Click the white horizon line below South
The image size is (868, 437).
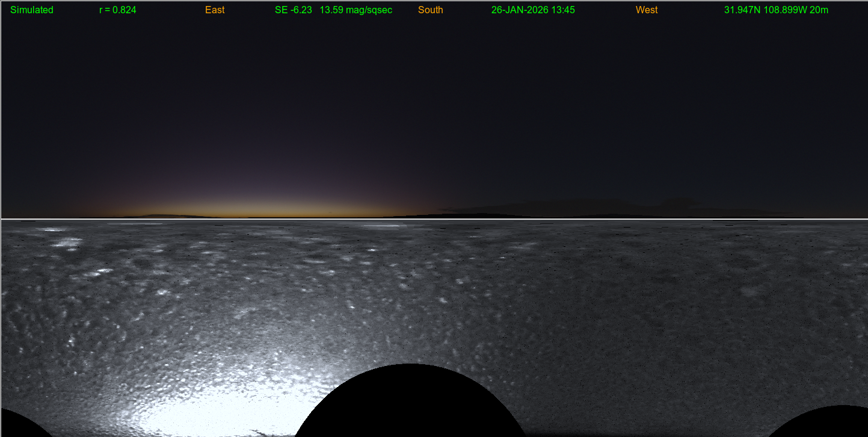pos(431,219)
